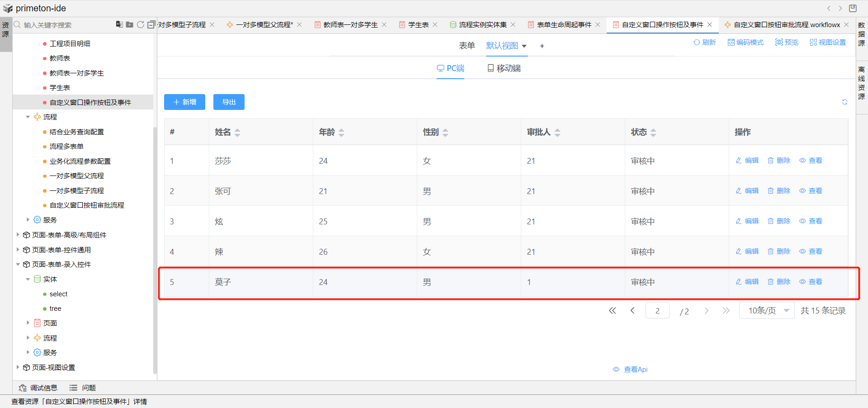View details of row 莫子 using 查看

[x=811, y=282]
